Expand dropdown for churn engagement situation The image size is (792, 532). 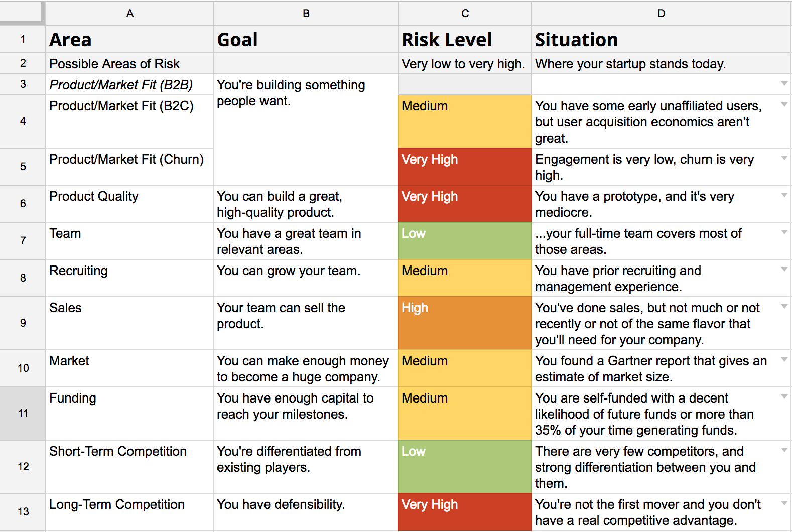[784, 158]
